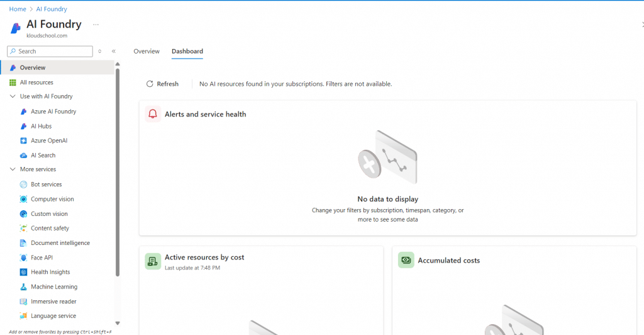This screenshot has height=335, width=644.
Task: Click 'Last update at 7:48 PM' text
Action: (192, 268)
